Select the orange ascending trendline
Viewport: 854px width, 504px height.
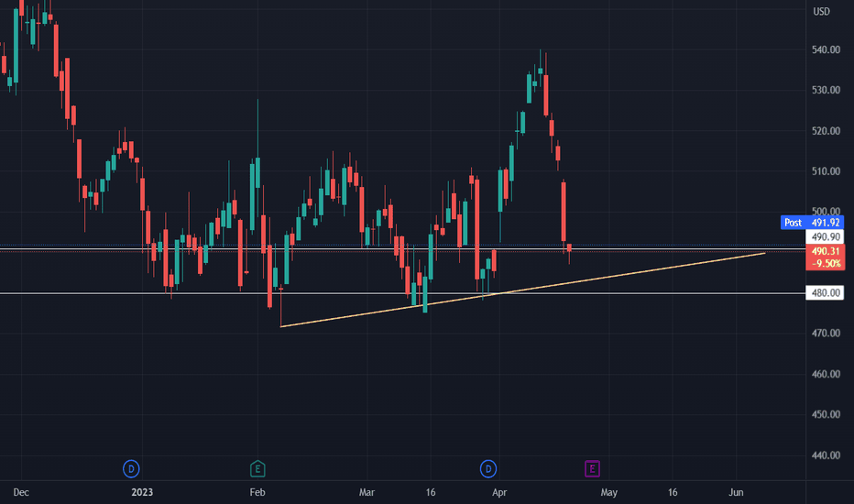click(523, 290)
